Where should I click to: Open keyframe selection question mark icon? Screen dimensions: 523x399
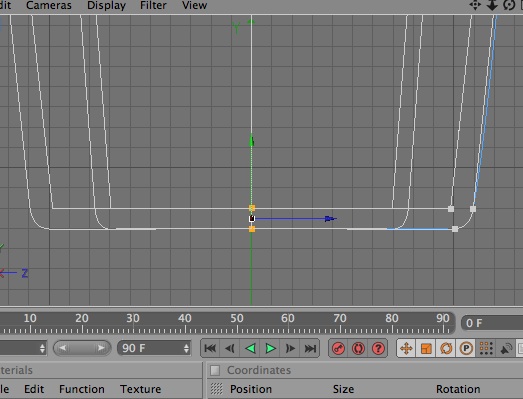coord(378,349)
